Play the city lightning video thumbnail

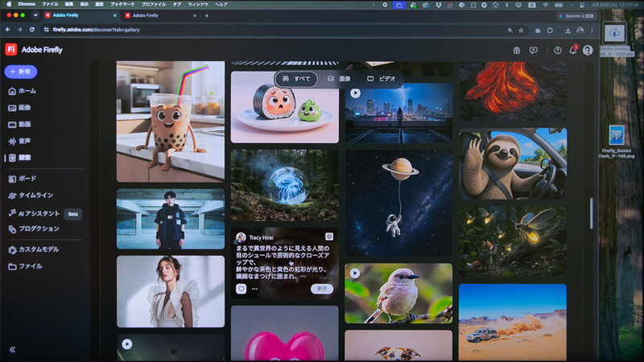[x=355, y=93]
